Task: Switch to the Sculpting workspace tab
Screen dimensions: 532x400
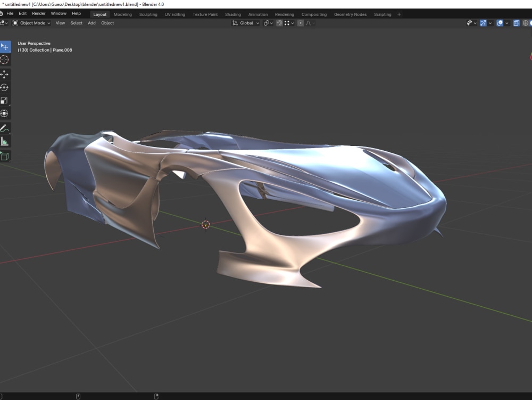Action: pyautogui.click(x=148, y=14)
